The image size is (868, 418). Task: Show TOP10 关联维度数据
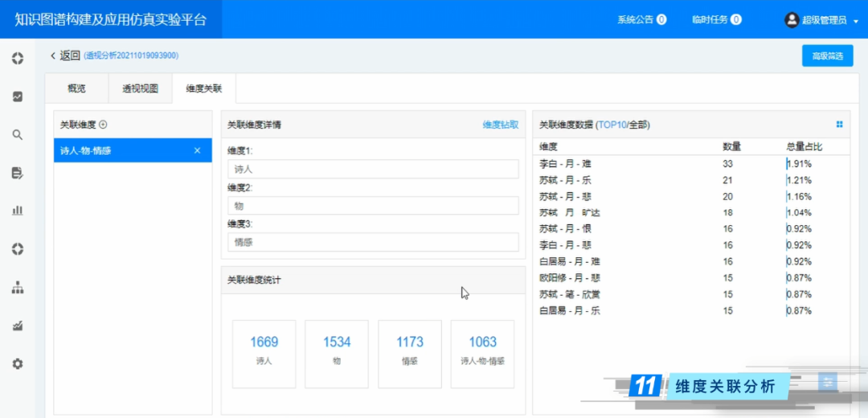point(612,125)
